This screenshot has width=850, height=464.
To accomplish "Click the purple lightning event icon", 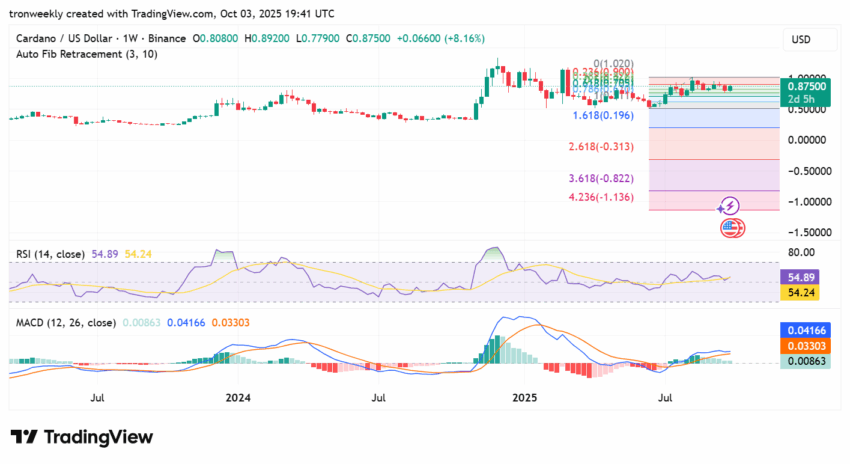I will coord(730,206).
